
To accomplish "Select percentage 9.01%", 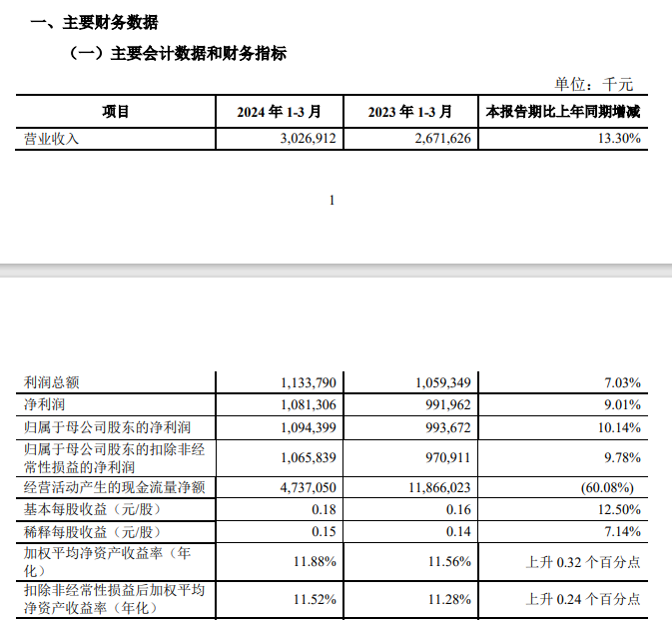I will pyautogui.click(x=622, y=405).
